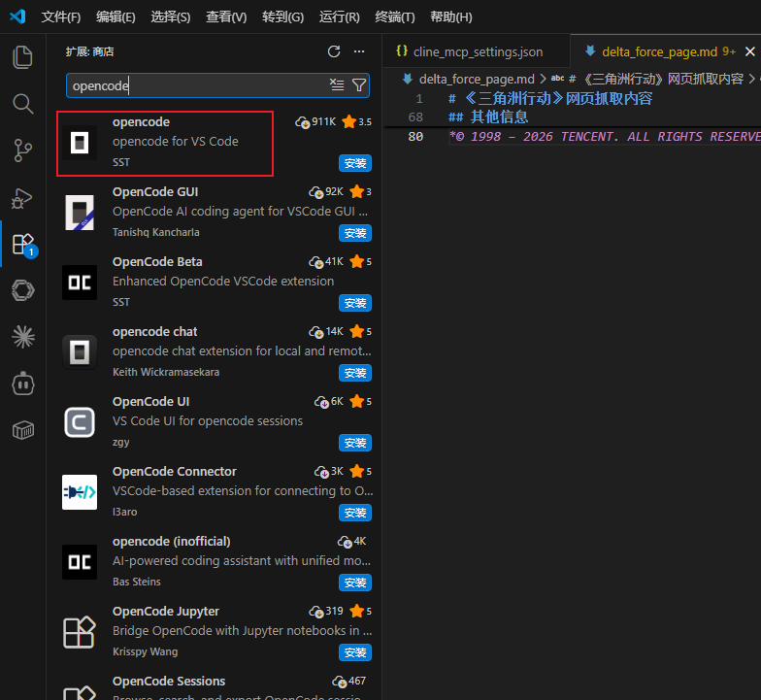Open the 查看(V) menu
Viewport: 761px width, 700px height.
(226, 17)
